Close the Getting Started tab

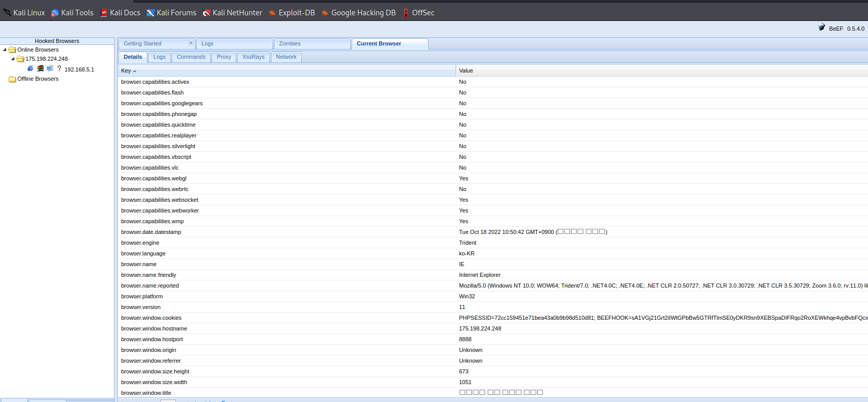(x=191, y=43)
